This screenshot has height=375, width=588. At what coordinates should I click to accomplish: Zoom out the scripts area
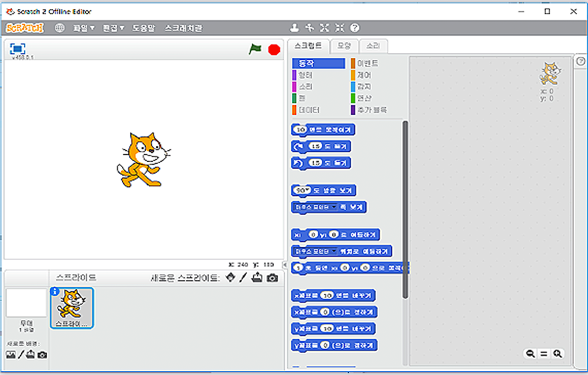(531, 354)
